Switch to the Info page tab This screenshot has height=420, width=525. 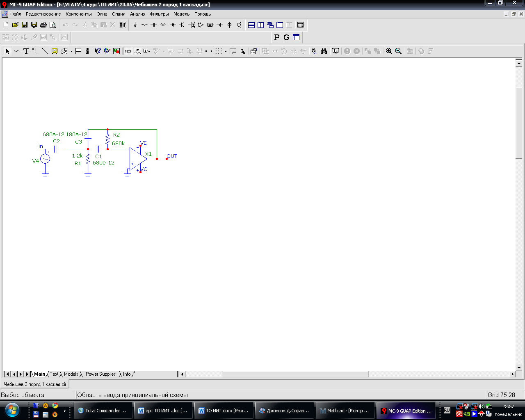pos(127,374)
